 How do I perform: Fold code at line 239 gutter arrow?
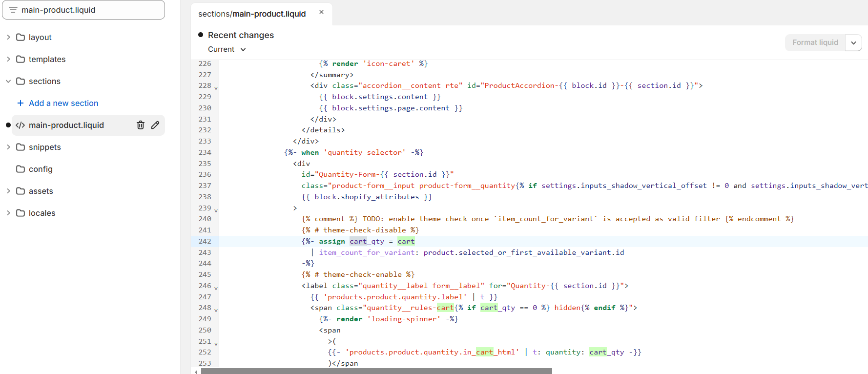coord(216,210)
